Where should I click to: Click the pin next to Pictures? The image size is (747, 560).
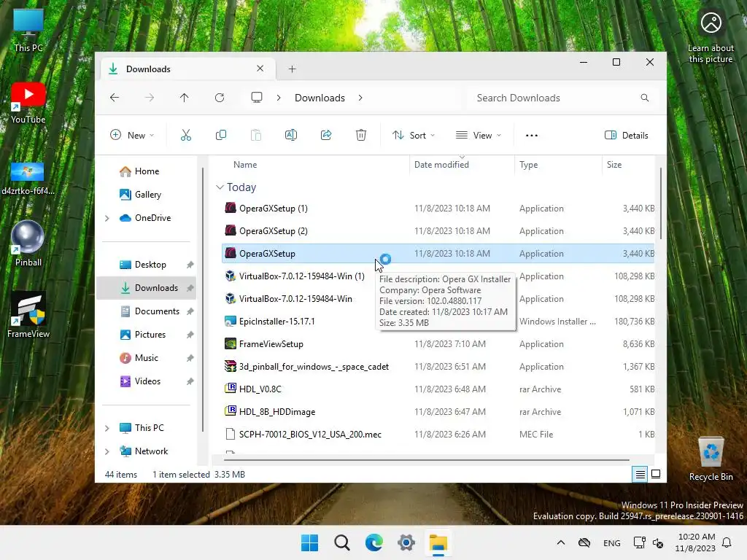coord(190,335)
